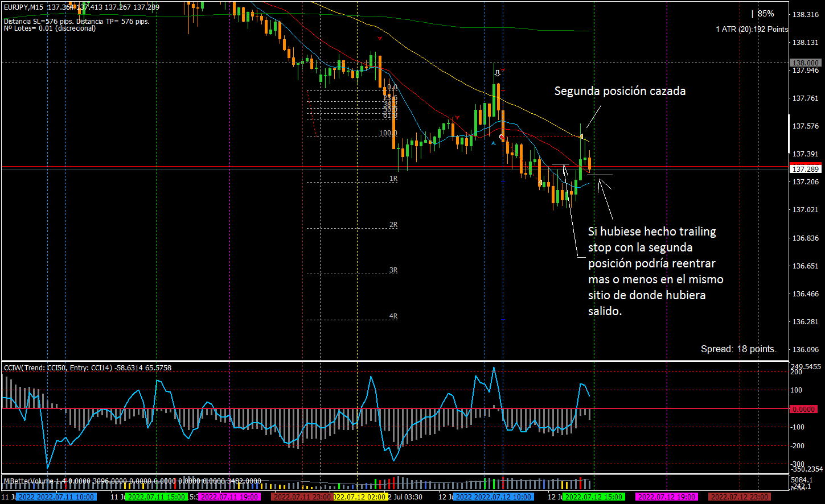Image resolution: width=825 pixels, height=504 pixels.
Task: Select the 1R target level label
Action: [393, 179]
